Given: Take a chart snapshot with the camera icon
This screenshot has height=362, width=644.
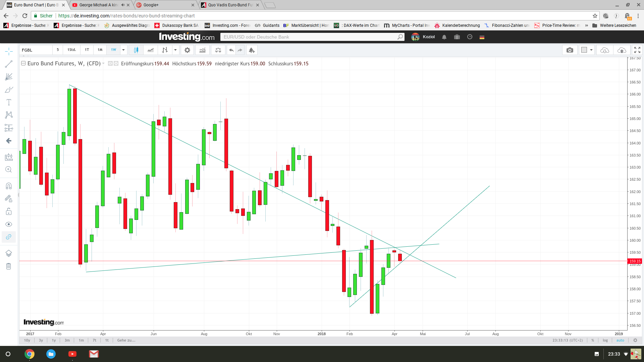Looking at the screenshot, I should tap(570, 50).
